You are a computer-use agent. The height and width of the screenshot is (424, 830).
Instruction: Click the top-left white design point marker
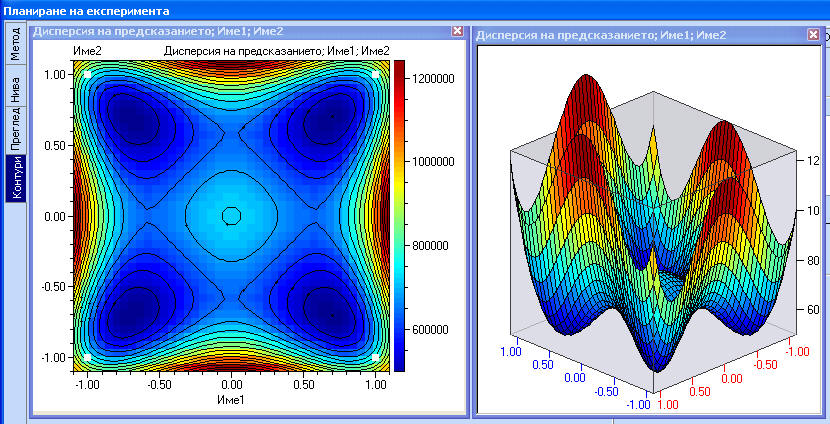88,74
